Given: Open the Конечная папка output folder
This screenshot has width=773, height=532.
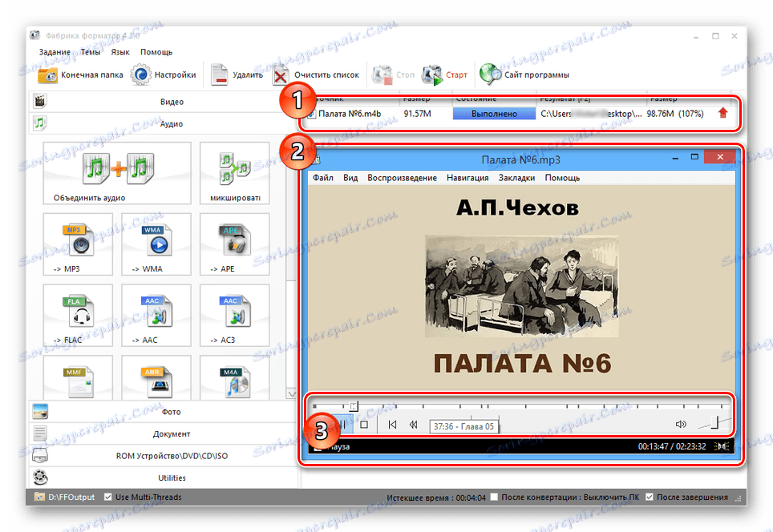Looking at the screenshot, I should 80,75.
